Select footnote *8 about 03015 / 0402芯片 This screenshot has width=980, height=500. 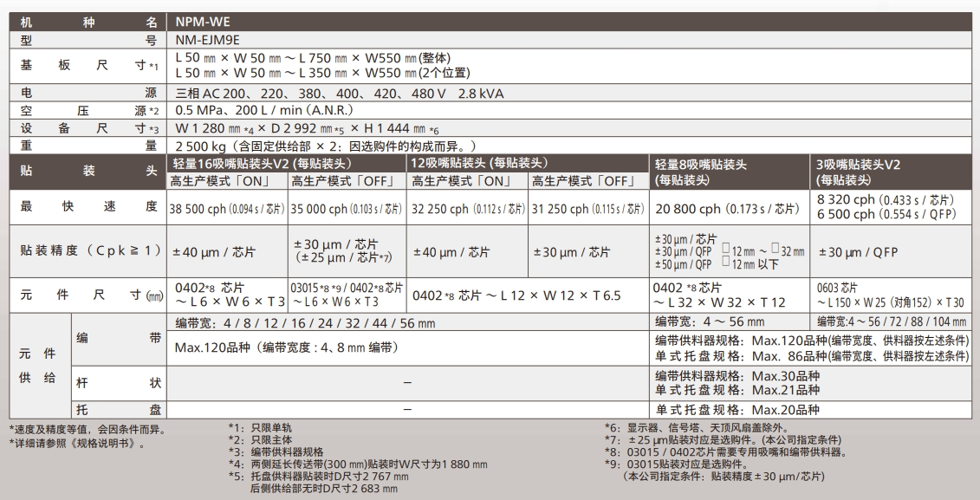pyautogui.click(x=726, y=451)
